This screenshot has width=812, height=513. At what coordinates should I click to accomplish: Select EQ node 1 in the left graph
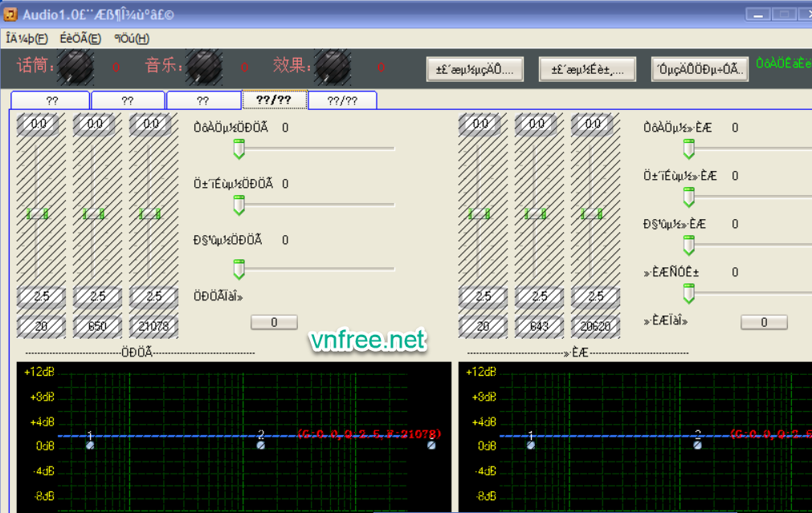click(x=90, y=444)
